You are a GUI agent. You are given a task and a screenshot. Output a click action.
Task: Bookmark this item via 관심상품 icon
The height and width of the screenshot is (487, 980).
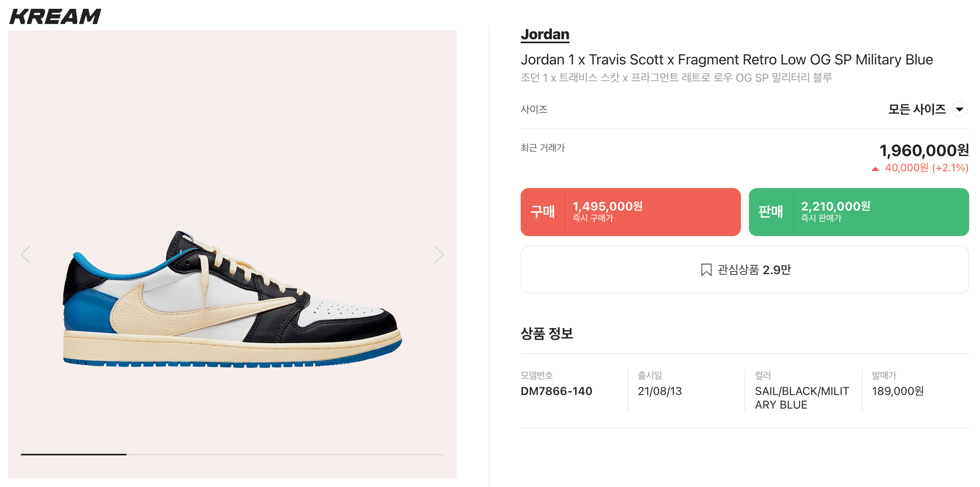[x=706, y=270]
